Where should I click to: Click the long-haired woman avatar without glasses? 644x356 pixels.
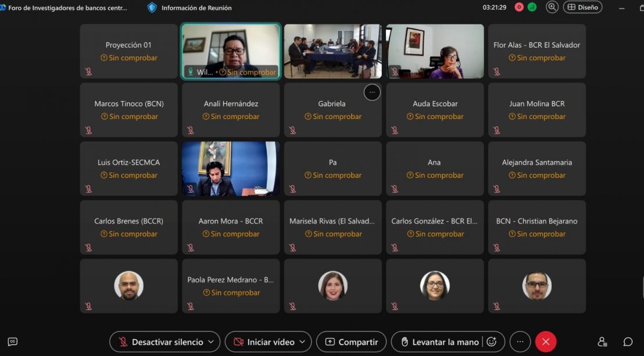click(x=332, y=285)
